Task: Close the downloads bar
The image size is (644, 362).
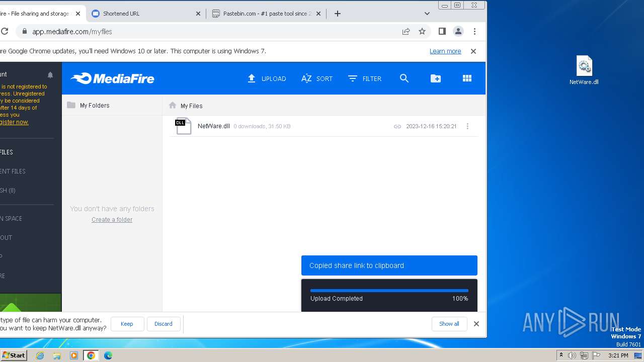Action: pyautogui.click(x=476, y=324)
